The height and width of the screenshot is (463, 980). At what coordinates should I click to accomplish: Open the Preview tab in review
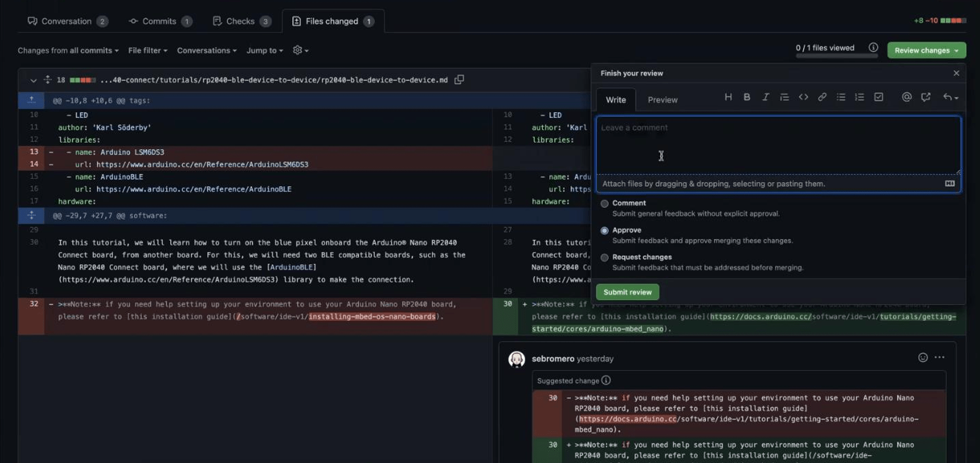(x=662, y=100)
